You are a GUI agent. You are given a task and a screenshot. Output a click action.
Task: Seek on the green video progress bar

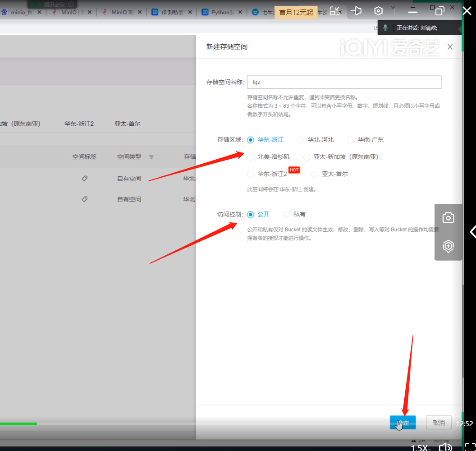18,423
